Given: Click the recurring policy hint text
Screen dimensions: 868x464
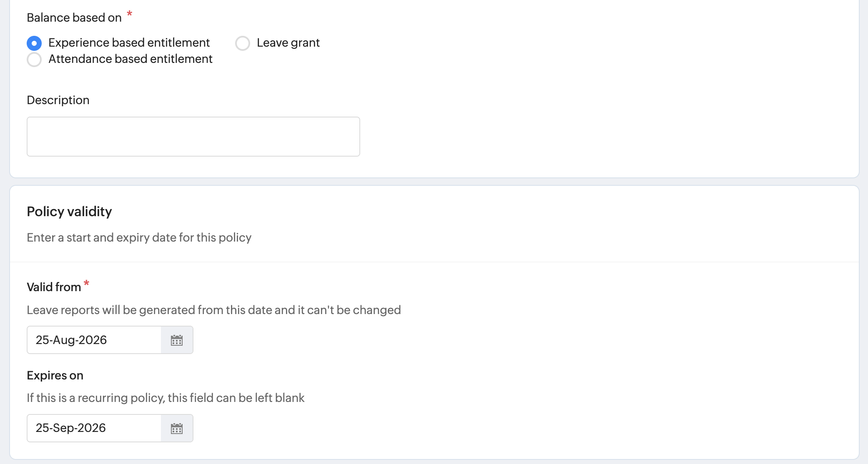Looking at the screenshot, I should coord(166,398).
